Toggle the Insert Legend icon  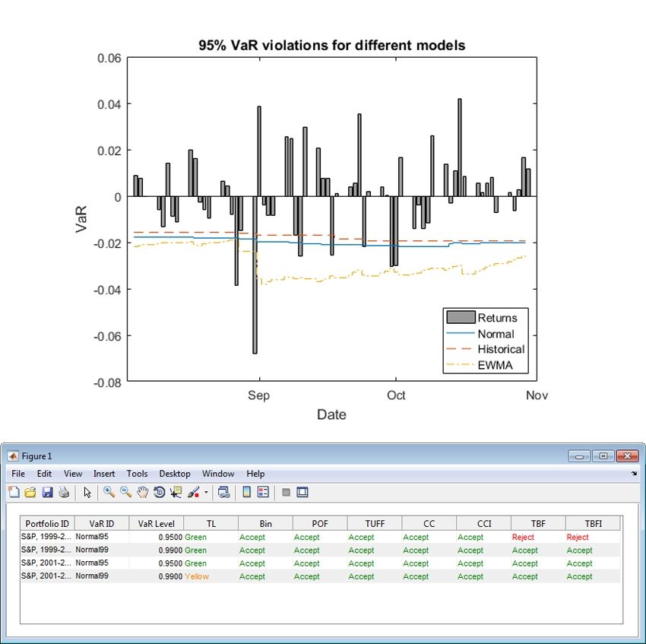coord(263,492)
